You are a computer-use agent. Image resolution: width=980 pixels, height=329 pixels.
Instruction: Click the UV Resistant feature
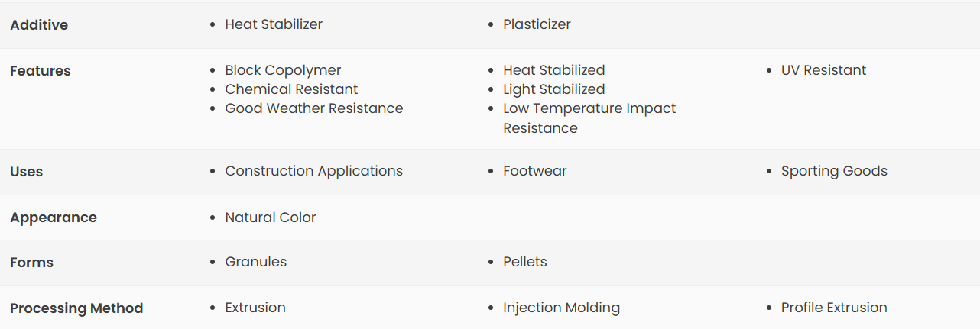click(x=823, y=70)
